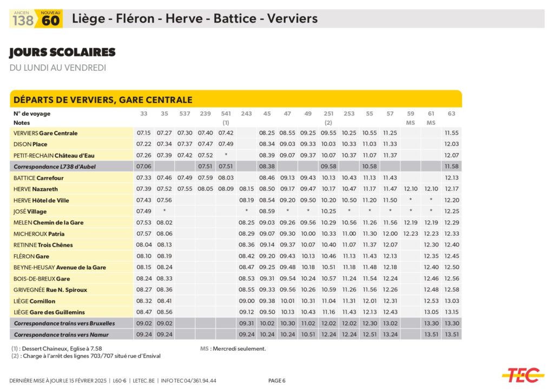
Task: Select the Départs de Verviers, Gare Centrale header
Action: pyautogui.click(x=103, y=99)
